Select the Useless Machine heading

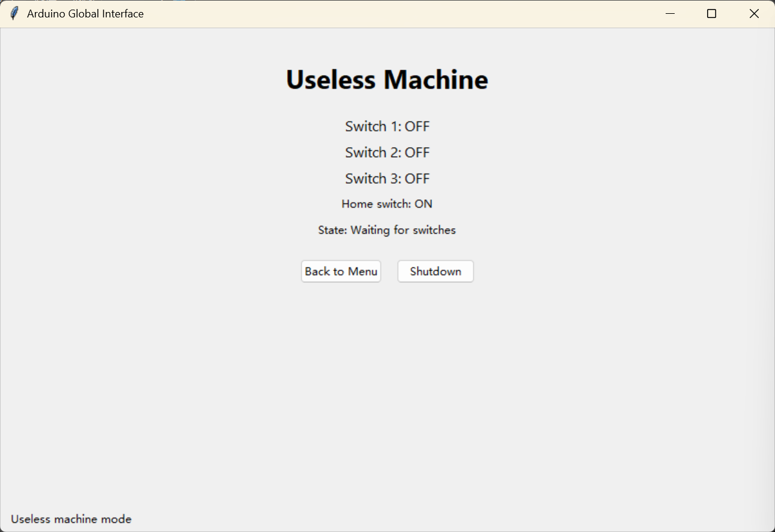(x=387, y=79)
